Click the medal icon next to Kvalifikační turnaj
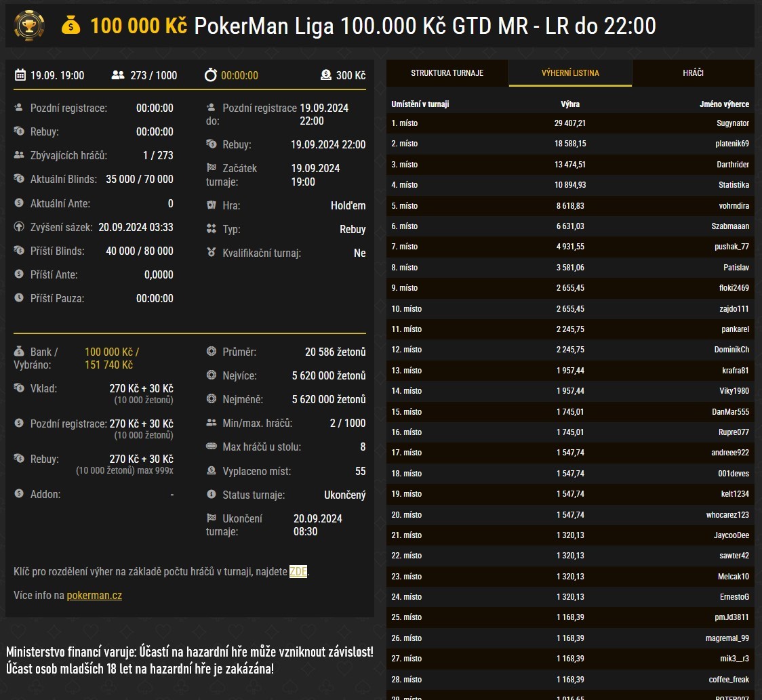The width and height of the screenshot is (762, 700). click(212, 253)
